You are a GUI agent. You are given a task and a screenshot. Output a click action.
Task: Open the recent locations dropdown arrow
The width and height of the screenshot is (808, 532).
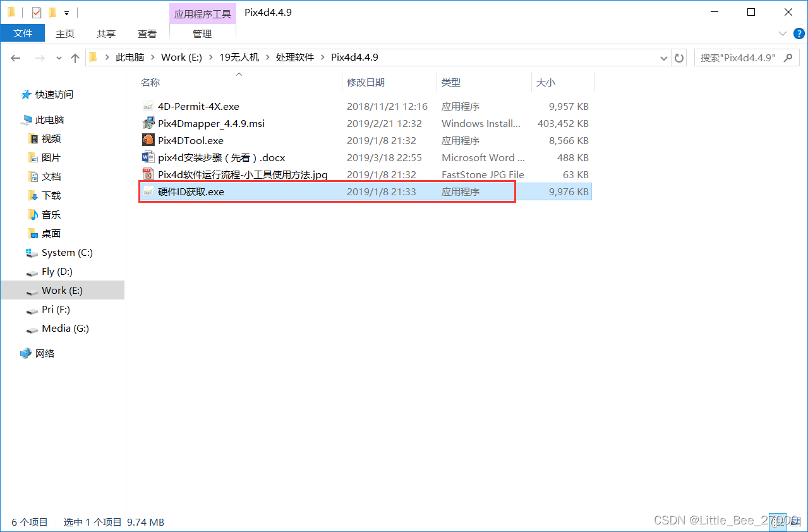(x=59, y=57)
